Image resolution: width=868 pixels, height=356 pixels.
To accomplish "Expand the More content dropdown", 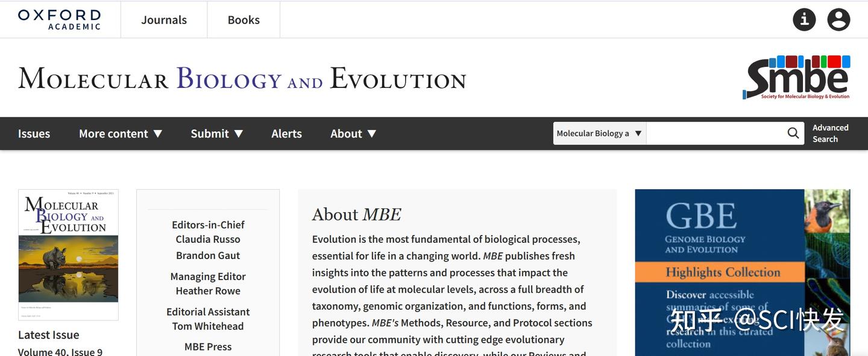I will click(x=121, y=133).
